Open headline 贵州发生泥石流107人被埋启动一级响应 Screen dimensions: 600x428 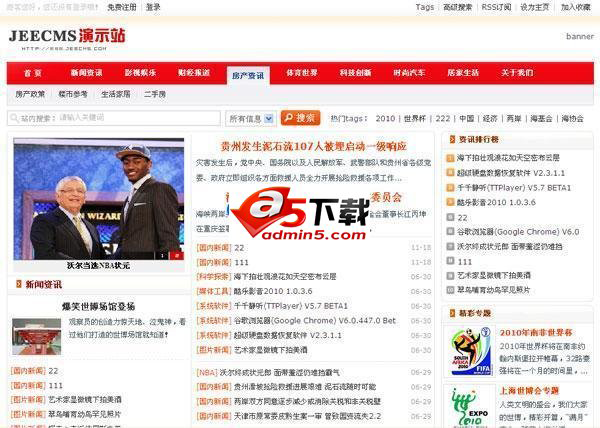click(313, 146)
